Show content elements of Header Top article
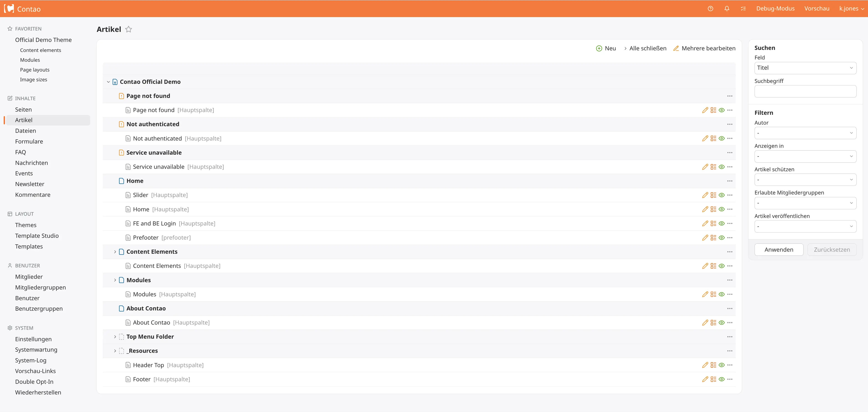Screen dimensions: 868x412 coord(713,365)
